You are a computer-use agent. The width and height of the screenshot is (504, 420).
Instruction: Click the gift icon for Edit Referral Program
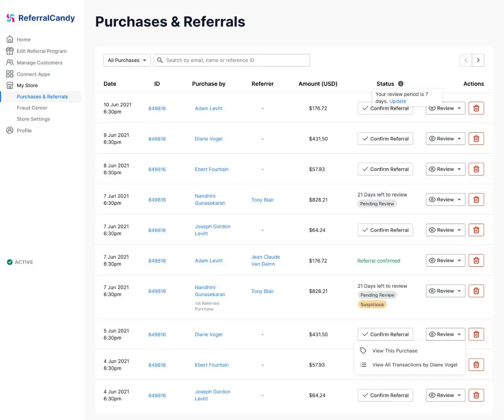point(10,51)
